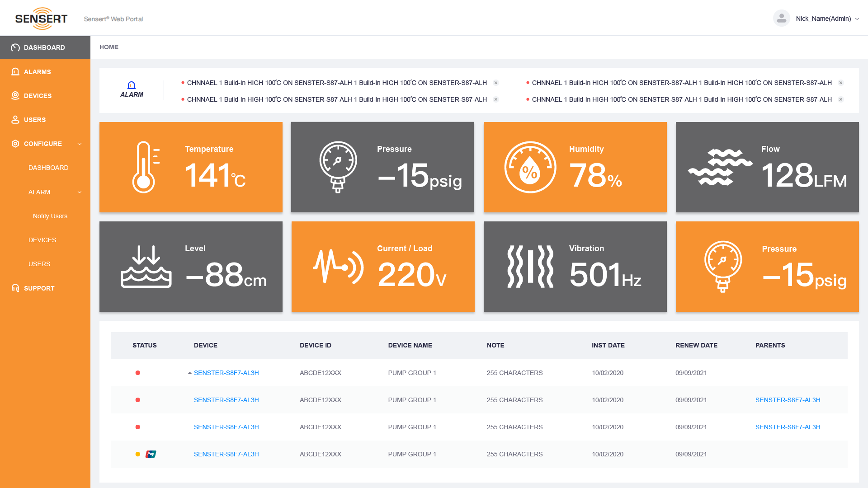Screen dimensions: 868x488
Task: Click the Pay badge icon in the last row
Action: click(151, 454)
